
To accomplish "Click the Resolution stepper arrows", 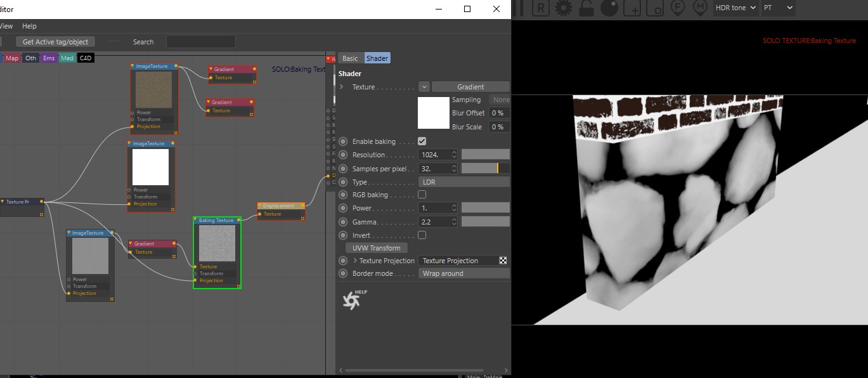I will point(454,155).
